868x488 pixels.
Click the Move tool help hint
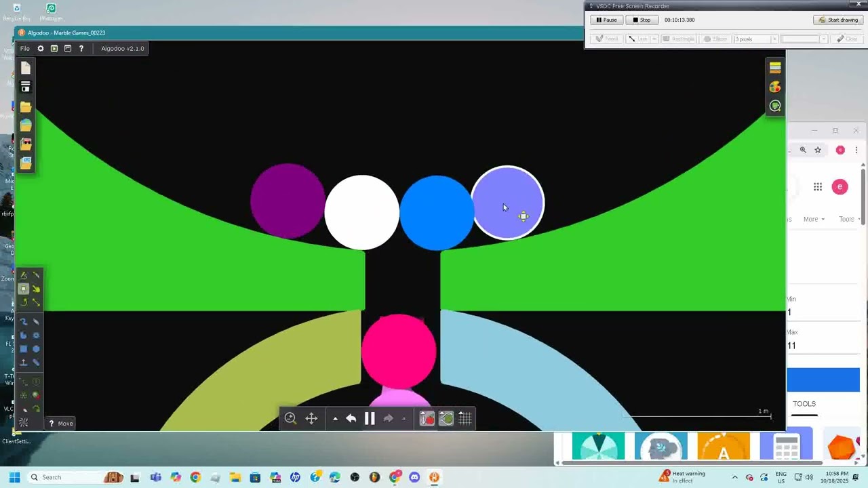(x=61, y=424)
